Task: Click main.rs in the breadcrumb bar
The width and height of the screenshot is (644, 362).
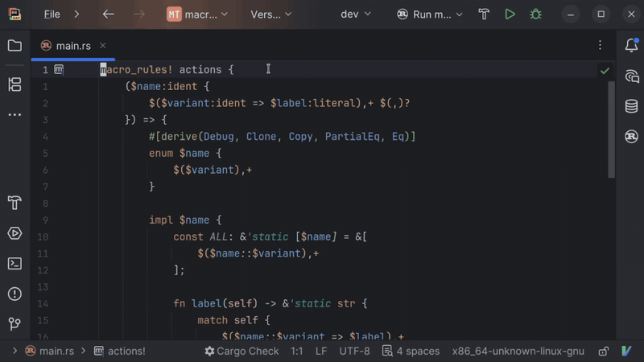Action: 50,351
